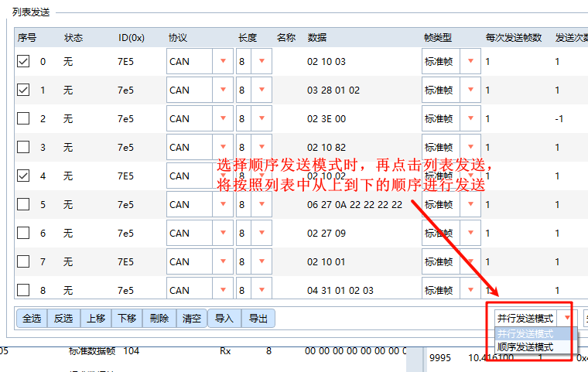The image size is (588, 372).
Task: Open length dropdown in row 0
Action: tap(262, 61)
